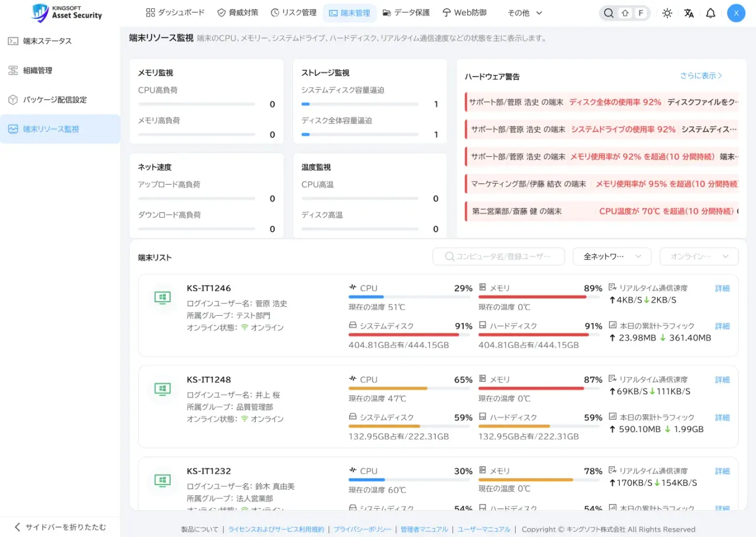Click the ディスク全体の使用率 92% alert row

[x=602, y=102]
